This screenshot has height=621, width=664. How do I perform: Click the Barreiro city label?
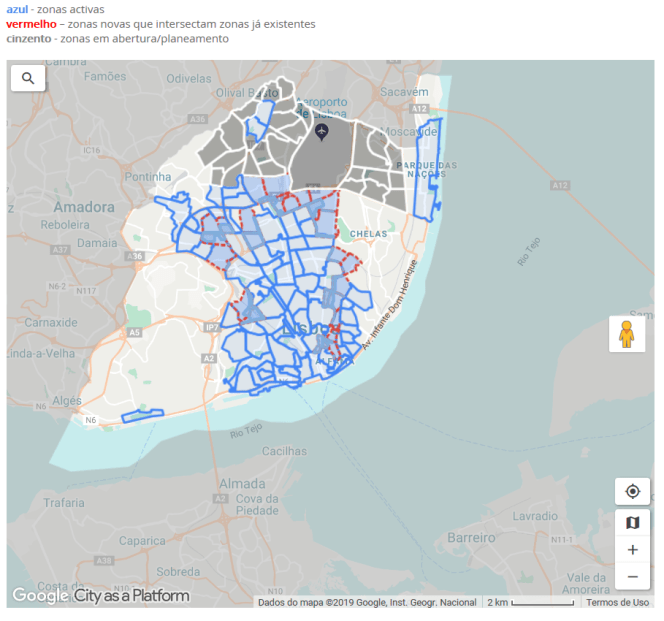pyautogui.click(x=471, y=537)
